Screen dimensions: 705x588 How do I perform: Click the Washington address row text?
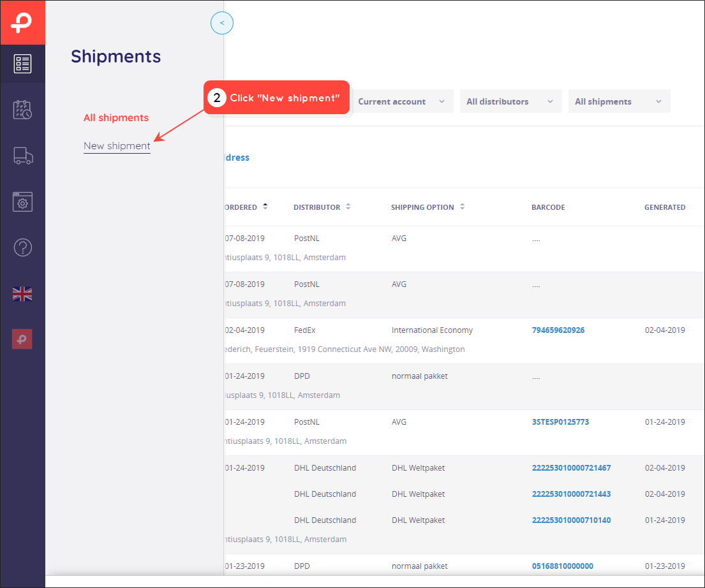click(x=345, y=349)
